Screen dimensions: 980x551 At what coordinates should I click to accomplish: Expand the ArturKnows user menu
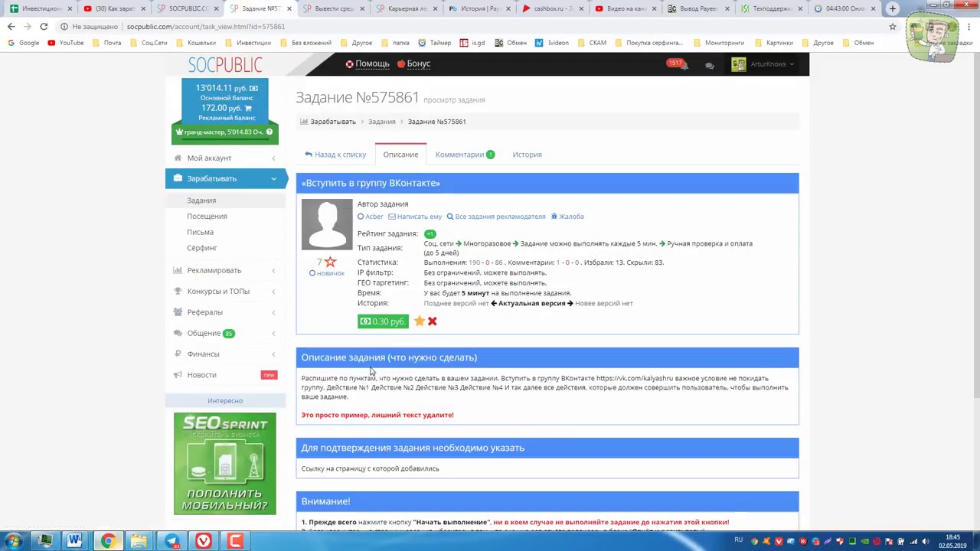(x=763, y=64)
